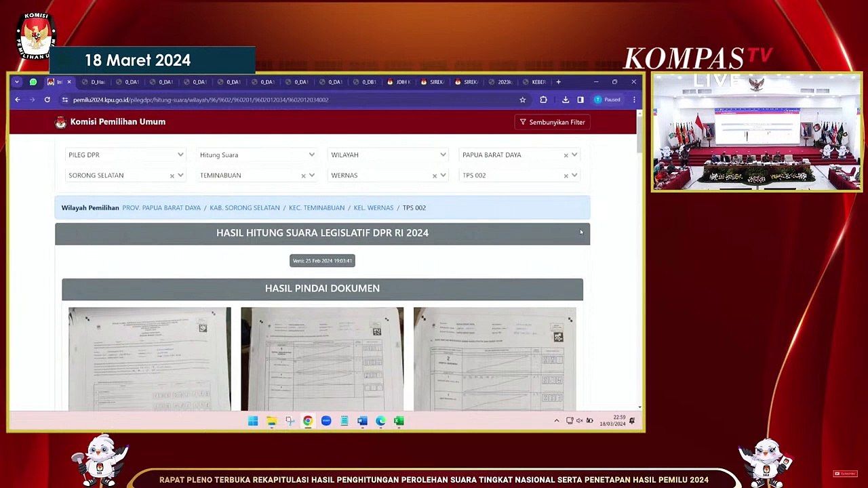Open the browser side panel icon
This screenshot has width=868, height=488.
580,100
